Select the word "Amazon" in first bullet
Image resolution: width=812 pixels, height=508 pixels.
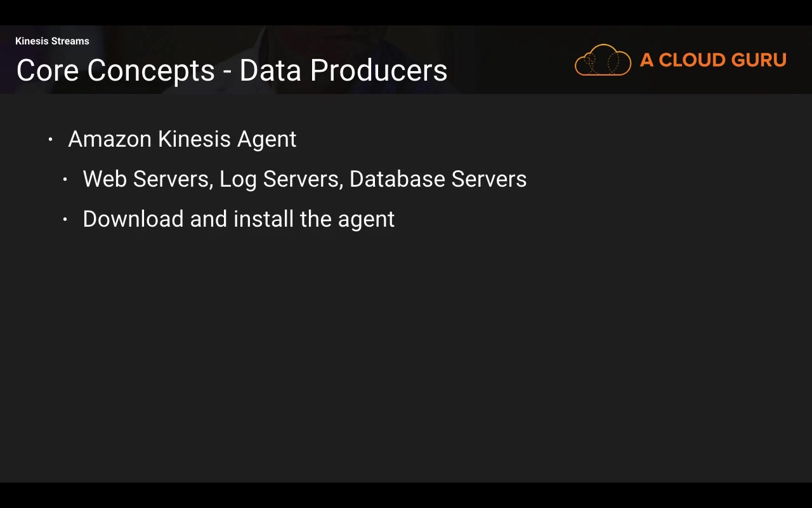[x=109, y=139]
